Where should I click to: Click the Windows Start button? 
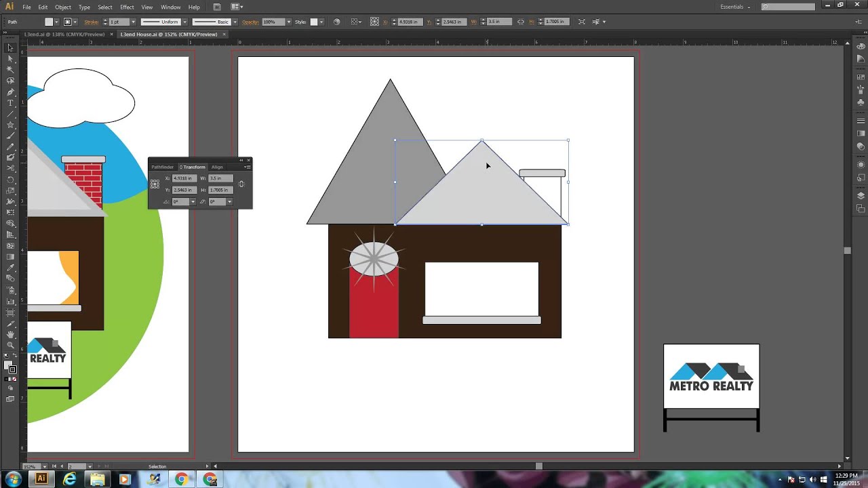pyautogui.click(x=14, y=479)
